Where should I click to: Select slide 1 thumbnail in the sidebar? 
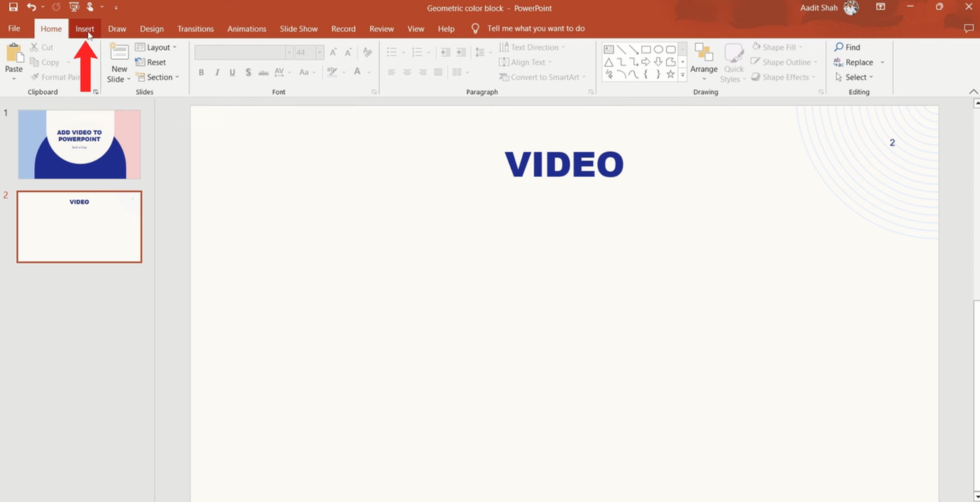click(79, 144)
